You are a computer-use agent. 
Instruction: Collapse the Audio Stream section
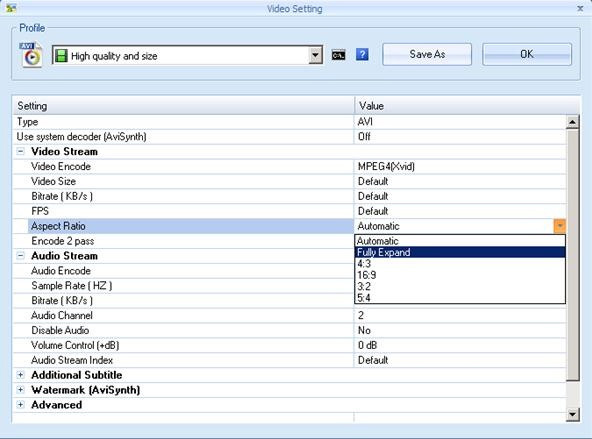(x=21, y=256)
